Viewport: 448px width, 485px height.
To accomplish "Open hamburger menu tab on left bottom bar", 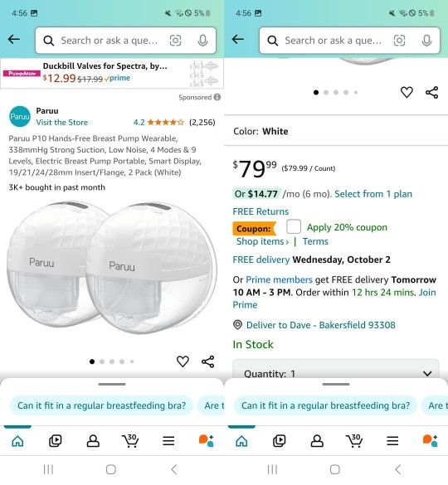I will tap(168, 441).
